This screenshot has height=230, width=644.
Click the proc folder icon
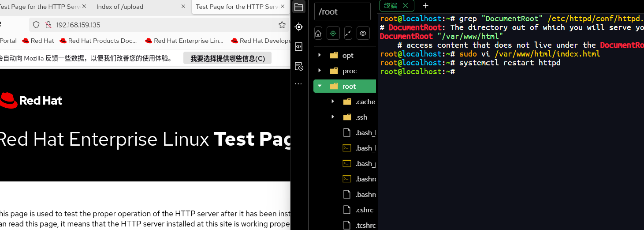tap(334, 71)
